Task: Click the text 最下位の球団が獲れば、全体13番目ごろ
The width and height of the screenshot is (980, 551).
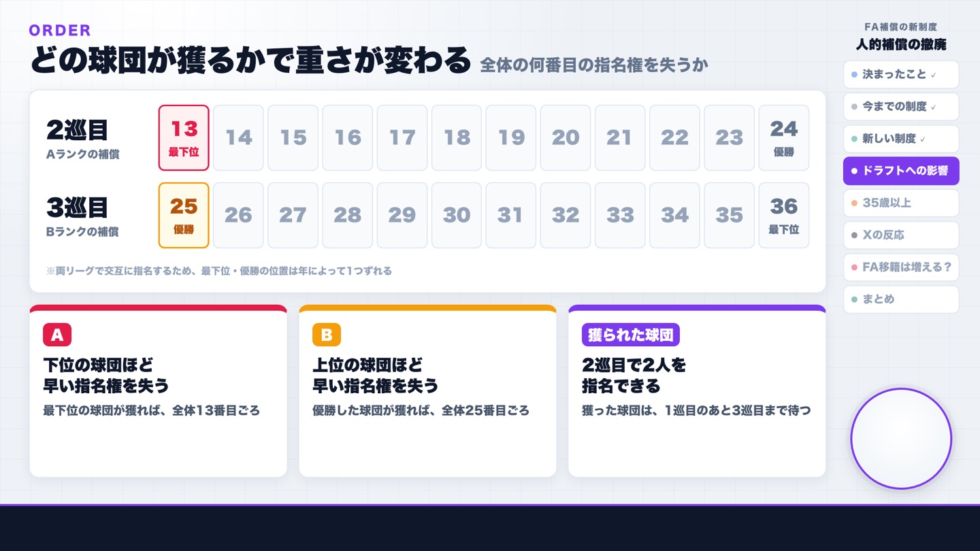Action: point(151,411)
